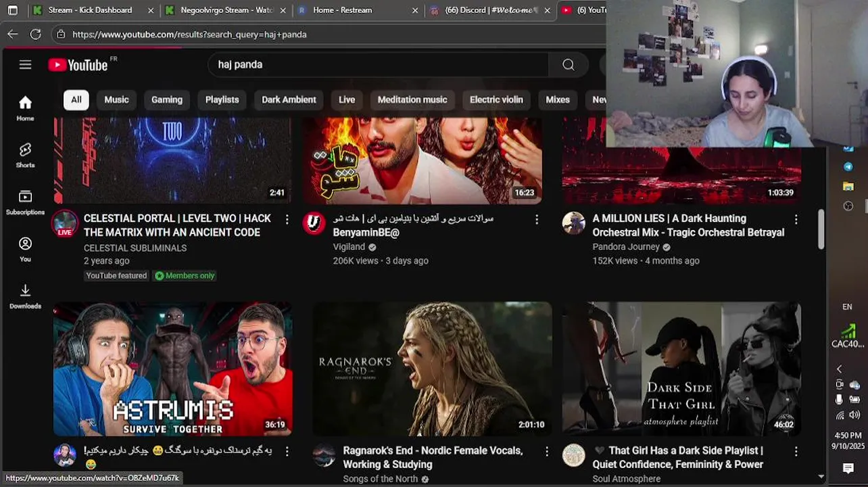The image size is (868, 487).
Task: Open the system volume icon
Action: click(854, 415)
